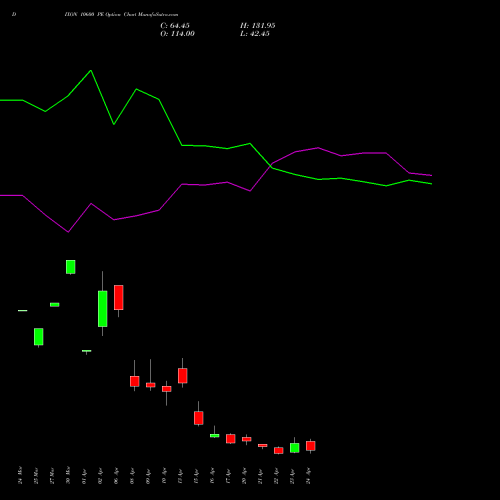Select the open price value O: 114.00

point(177,34)
